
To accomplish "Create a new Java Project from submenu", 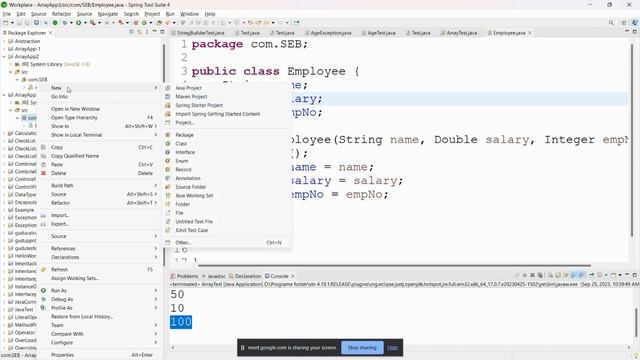I will click(x=189, y=88).
